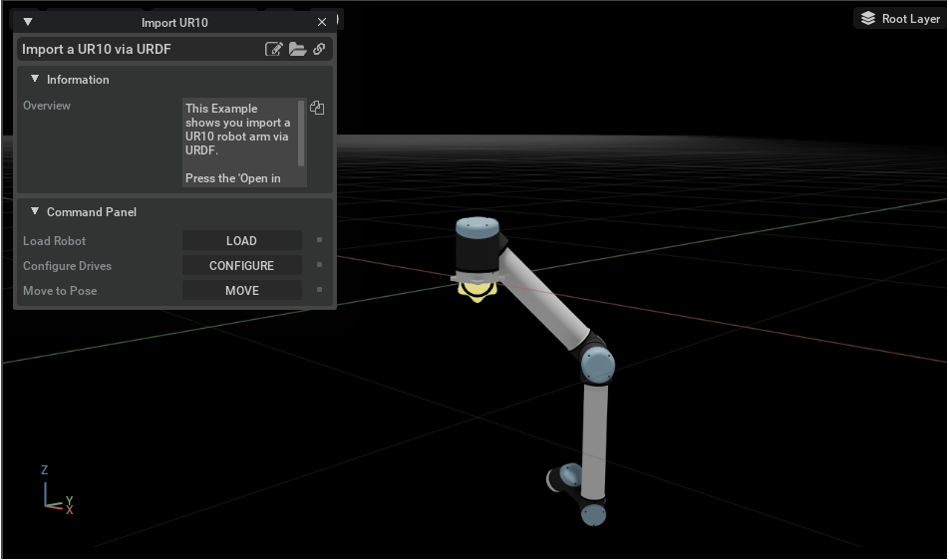Image resolution: width=949 pixels, height=560 pixels.
Task: Click the 'Load Robot' label
Action: pos(54,241)
